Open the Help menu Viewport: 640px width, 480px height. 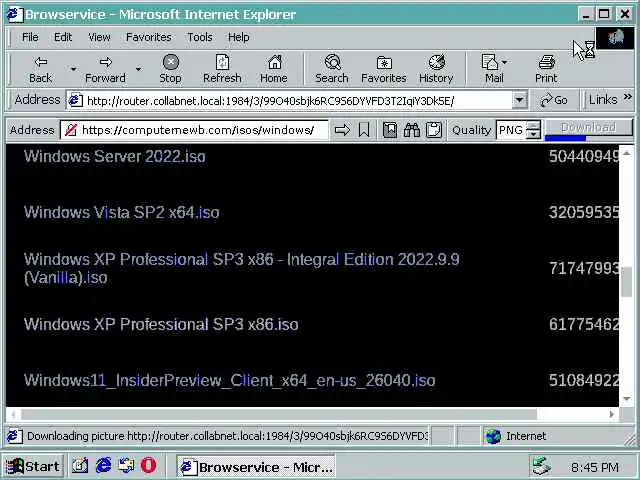tap(238, 37)
